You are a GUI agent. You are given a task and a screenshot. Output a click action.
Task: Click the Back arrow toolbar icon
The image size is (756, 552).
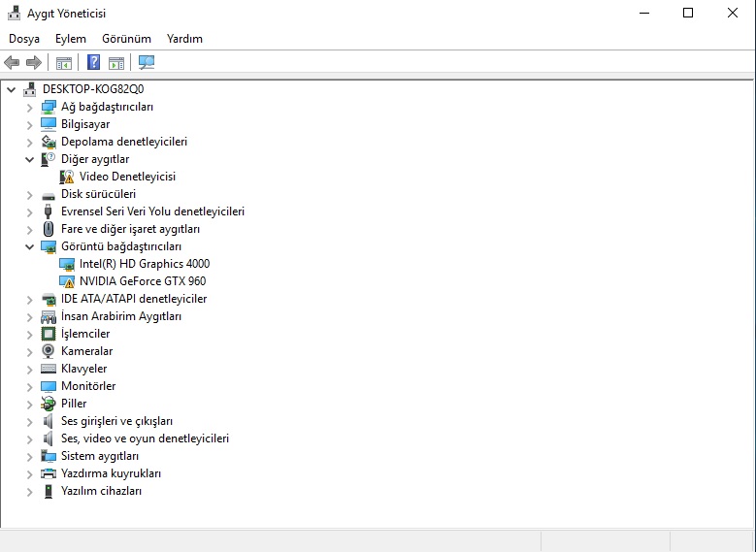(12, 62)
